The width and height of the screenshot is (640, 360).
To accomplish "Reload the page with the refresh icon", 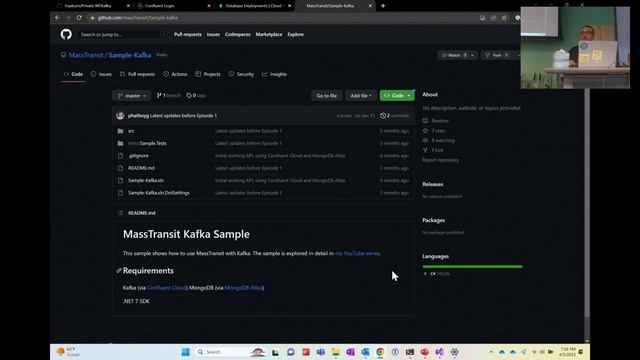I will [79, 18].
